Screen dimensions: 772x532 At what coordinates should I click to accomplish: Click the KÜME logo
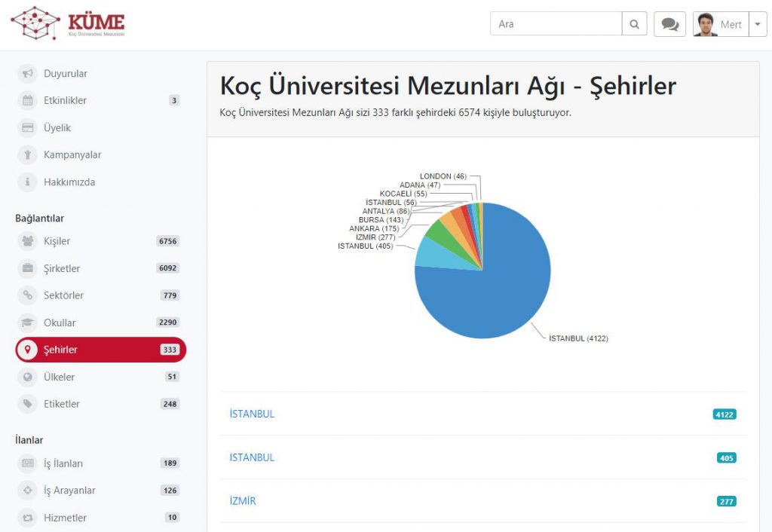click(x=68, y=23)
